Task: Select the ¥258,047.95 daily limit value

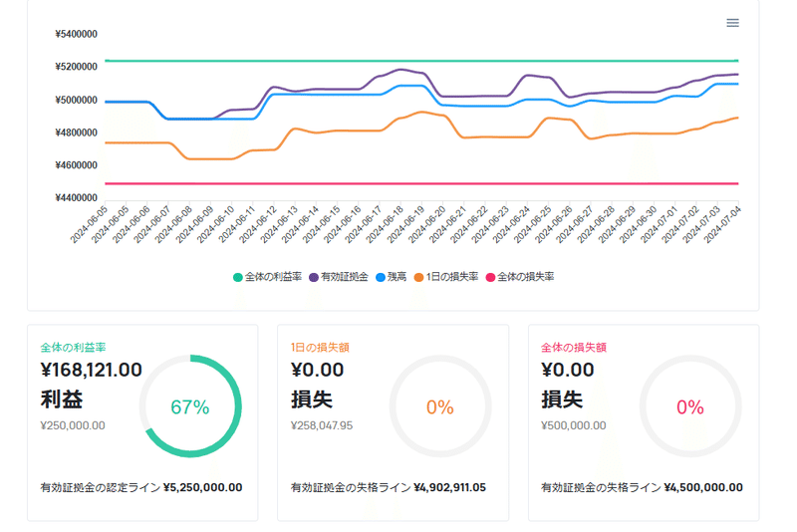Action: click(x=321, y=425)
